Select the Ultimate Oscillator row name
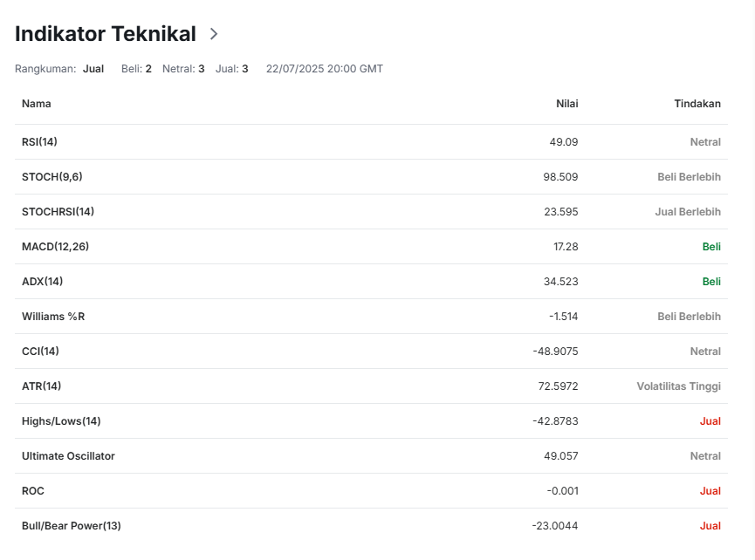The width and height of the screenshot is (755, 560). click(68, 456)
